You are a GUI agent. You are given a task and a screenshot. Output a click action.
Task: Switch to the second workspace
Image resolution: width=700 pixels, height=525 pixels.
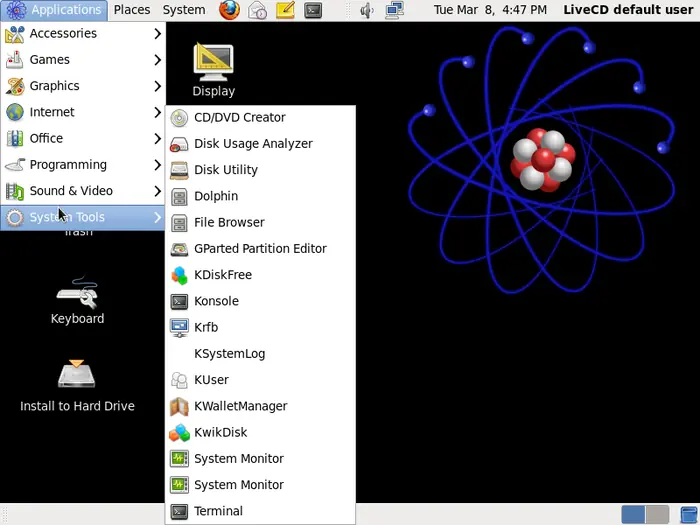(x=657, y=515)
